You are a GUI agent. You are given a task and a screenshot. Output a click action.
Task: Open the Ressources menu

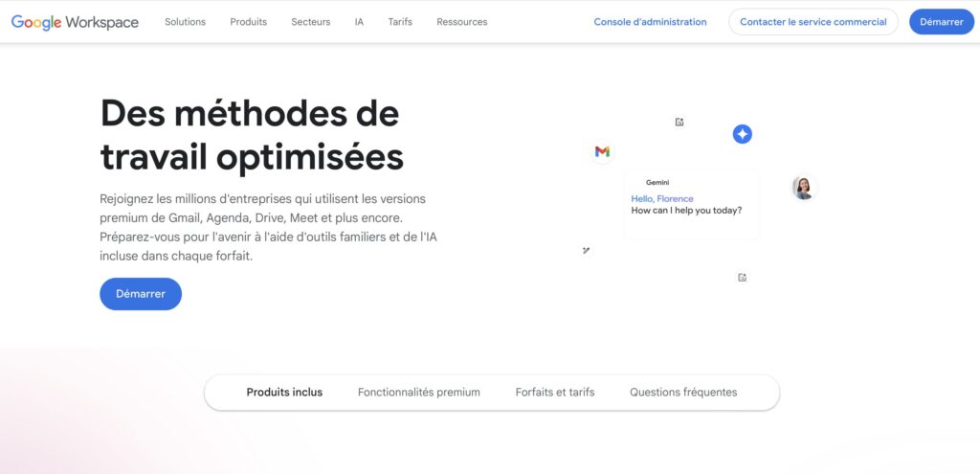point(462,22)
